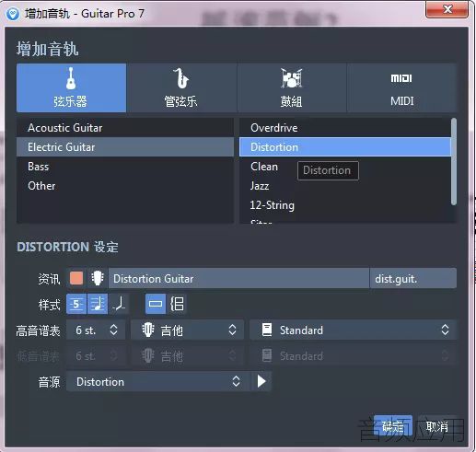Click the orange track color swatch
This screenshot has height=452, width=476.
tap(76, 278)
